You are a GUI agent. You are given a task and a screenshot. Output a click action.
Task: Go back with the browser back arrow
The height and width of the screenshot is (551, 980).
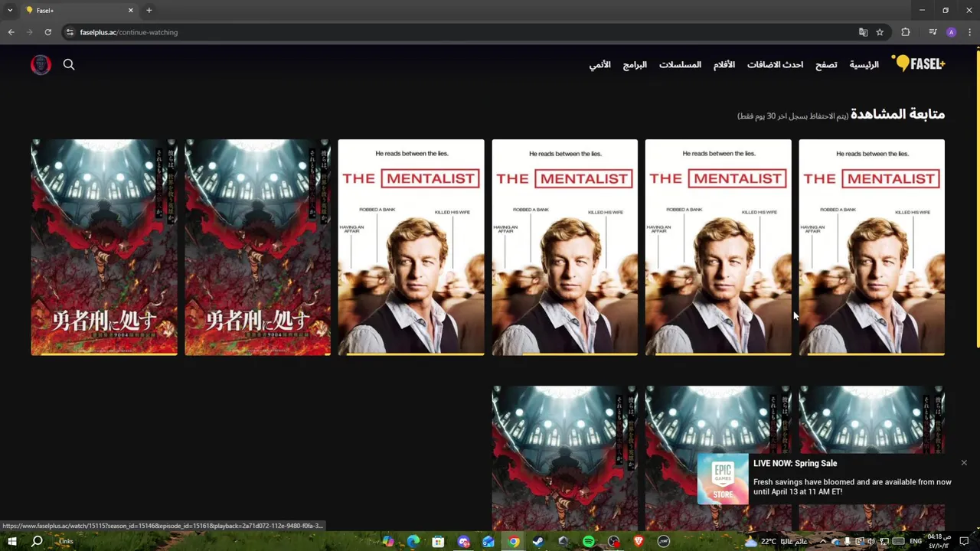11,32
